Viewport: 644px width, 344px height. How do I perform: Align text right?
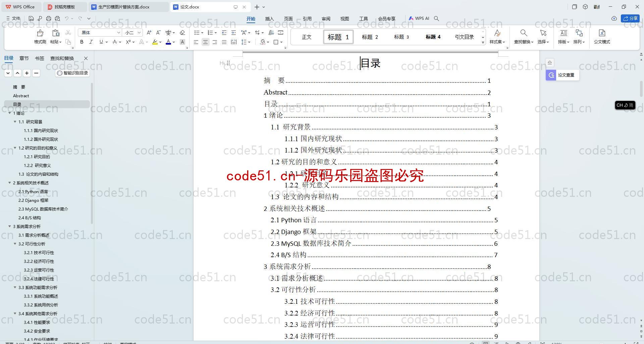pos(215,42)
